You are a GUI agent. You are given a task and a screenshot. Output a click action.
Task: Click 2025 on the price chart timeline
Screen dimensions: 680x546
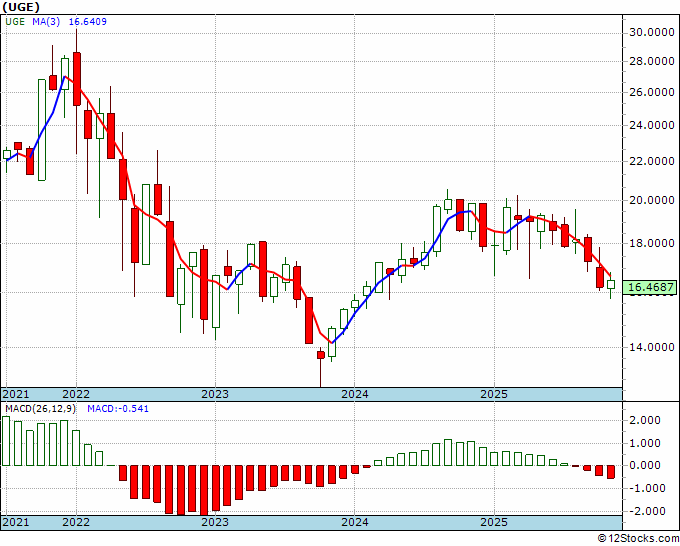click(x=494, y=394)
